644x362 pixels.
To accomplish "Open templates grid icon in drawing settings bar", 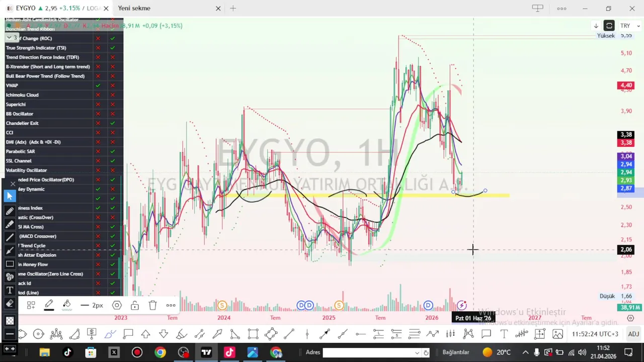I will point(31,305).
